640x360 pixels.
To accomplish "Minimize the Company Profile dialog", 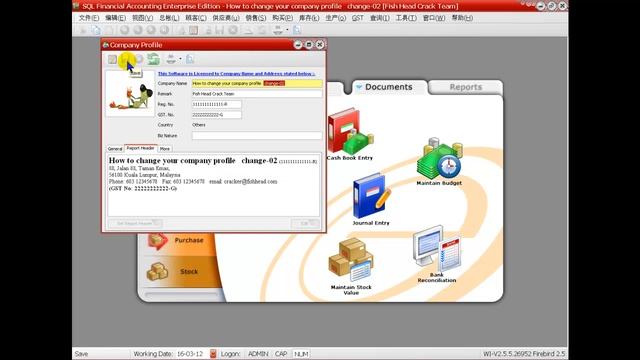I will point(298,45).
